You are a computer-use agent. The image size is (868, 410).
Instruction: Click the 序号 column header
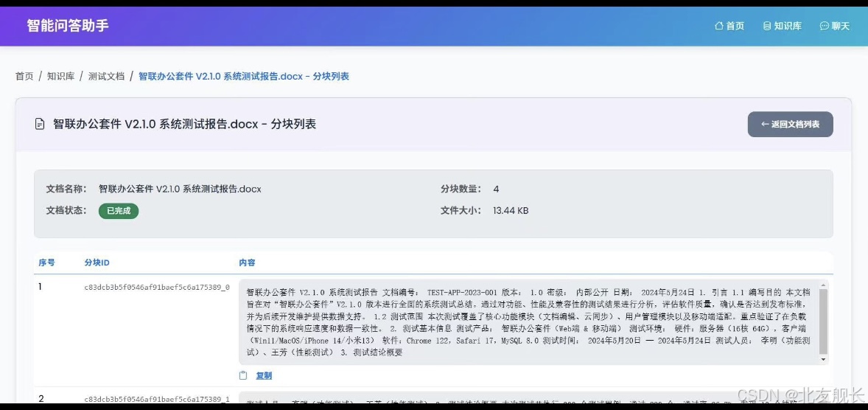[x=46, y=262]
